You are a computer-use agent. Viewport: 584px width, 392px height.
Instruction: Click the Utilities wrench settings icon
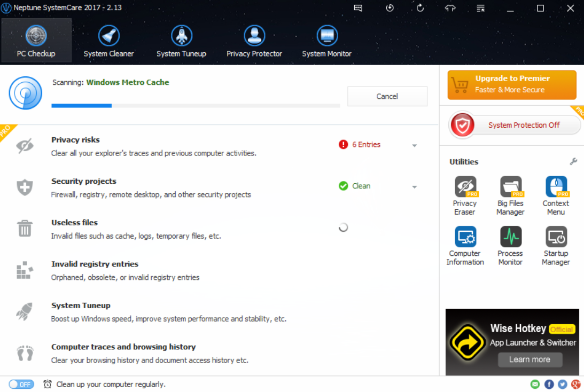click(573, 161)
